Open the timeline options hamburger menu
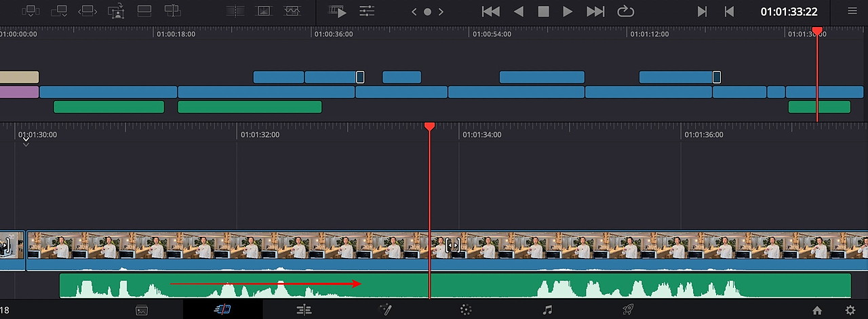This screenshot has width=868, height=319. pyautogui.click(x=852, y=11)
